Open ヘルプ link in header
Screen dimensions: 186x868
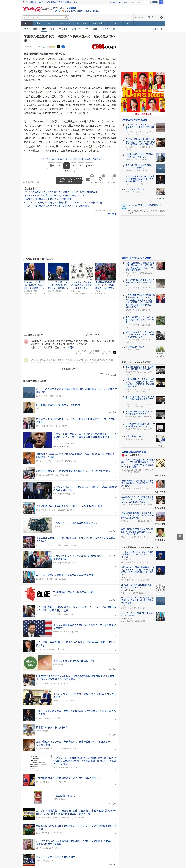[127, 2]
